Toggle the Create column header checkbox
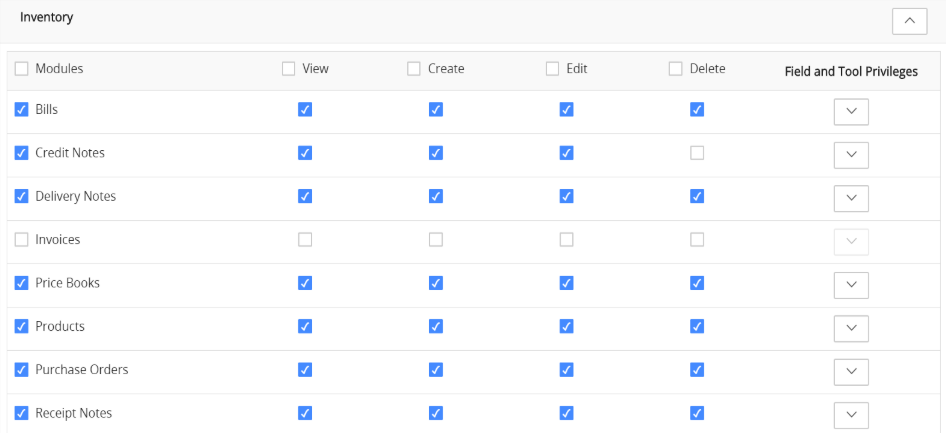Image resolution: width=946 pixels, height=433 pixels. tap(414, 69)
